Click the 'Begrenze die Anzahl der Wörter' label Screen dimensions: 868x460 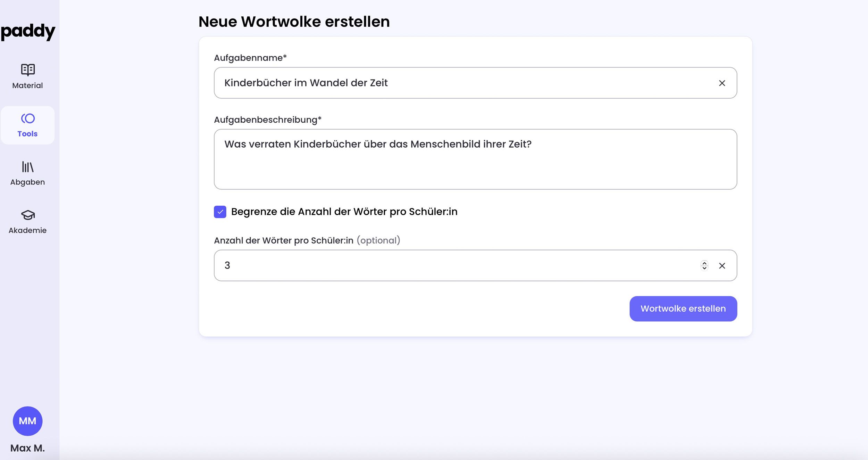coord(344,212)
